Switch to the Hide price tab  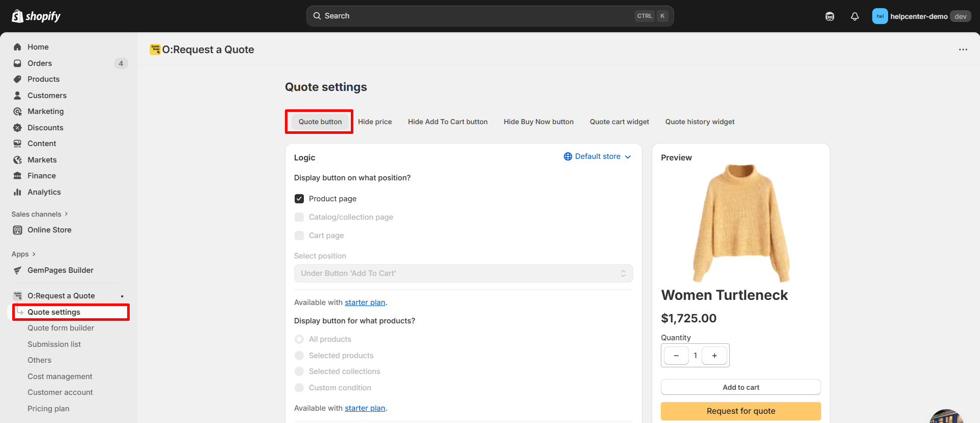[x=374, y=122]
